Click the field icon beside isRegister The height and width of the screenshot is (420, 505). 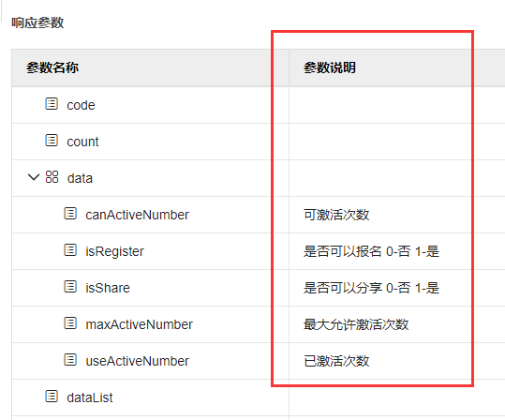point(70,250)
